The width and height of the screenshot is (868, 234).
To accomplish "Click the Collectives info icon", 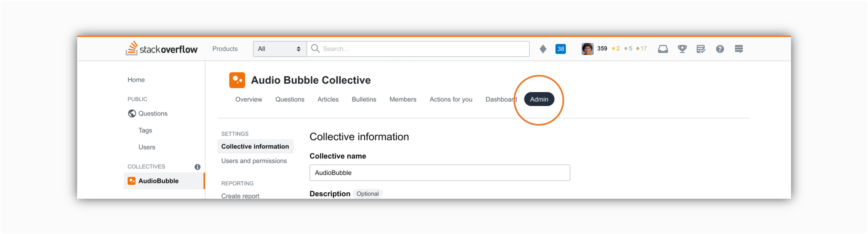I will point(197,167).
